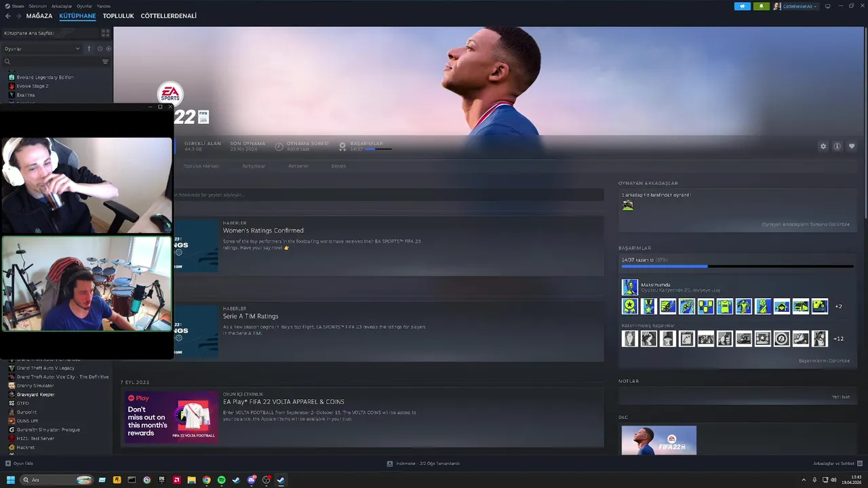Open the Maksimumda achievement icon

pos(630,287)
